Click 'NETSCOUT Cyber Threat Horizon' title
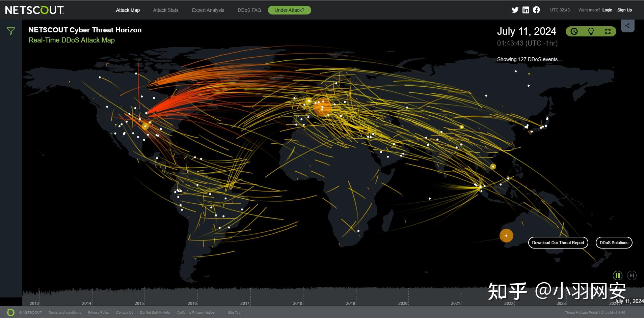 (x=85, y=30)
